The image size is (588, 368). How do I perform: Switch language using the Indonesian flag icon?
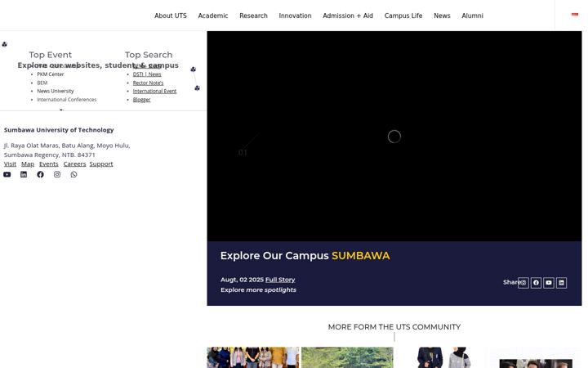(x=574, y=15)
